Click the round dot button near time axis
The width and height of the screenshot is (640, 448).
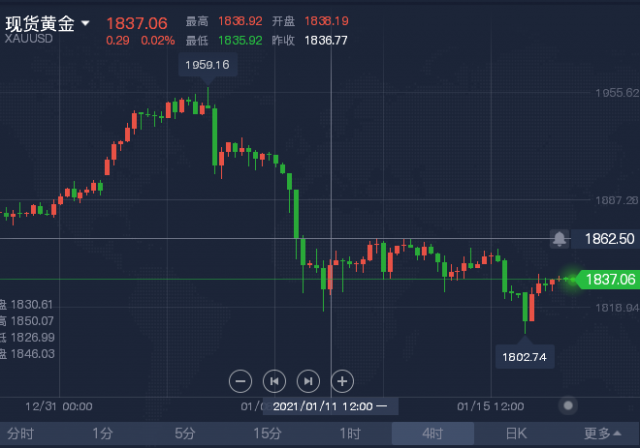(x=568, y=406)
